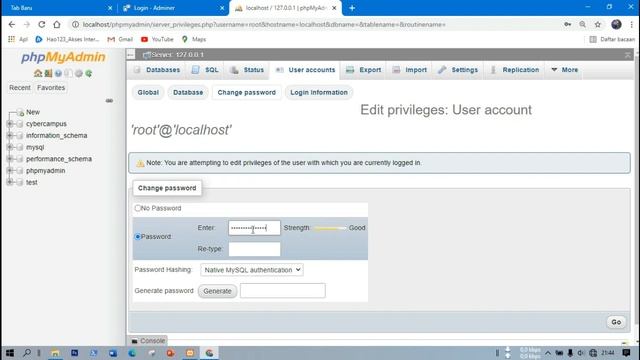Viewport: 640px width, 360px height.
Task: Show hidden system tray icons chevron
Action: click(x=548, y=353)
